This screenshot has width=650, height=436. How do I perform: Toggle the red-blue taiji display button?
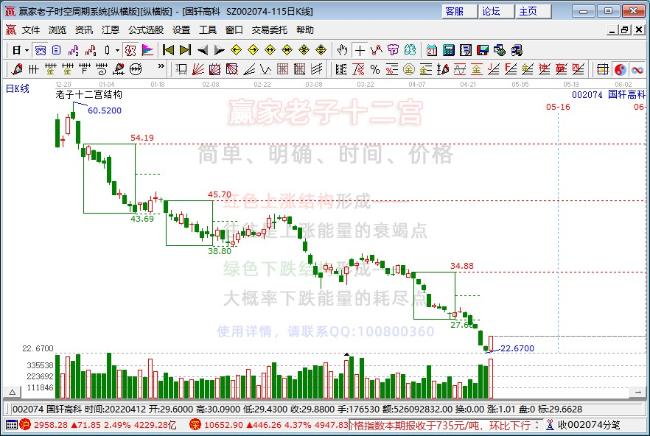(x=620, y=69)
